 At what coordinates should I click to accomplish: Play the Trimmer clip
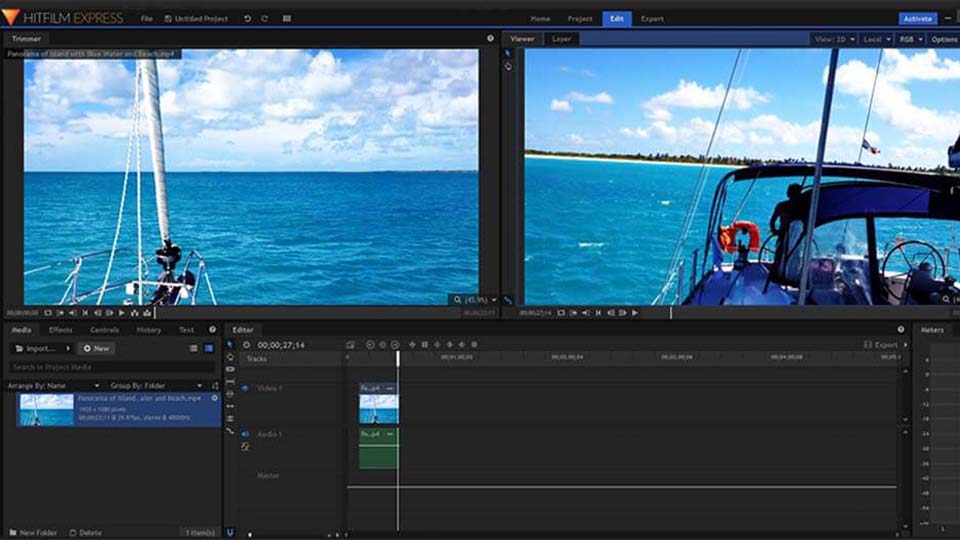coord(122,313)
